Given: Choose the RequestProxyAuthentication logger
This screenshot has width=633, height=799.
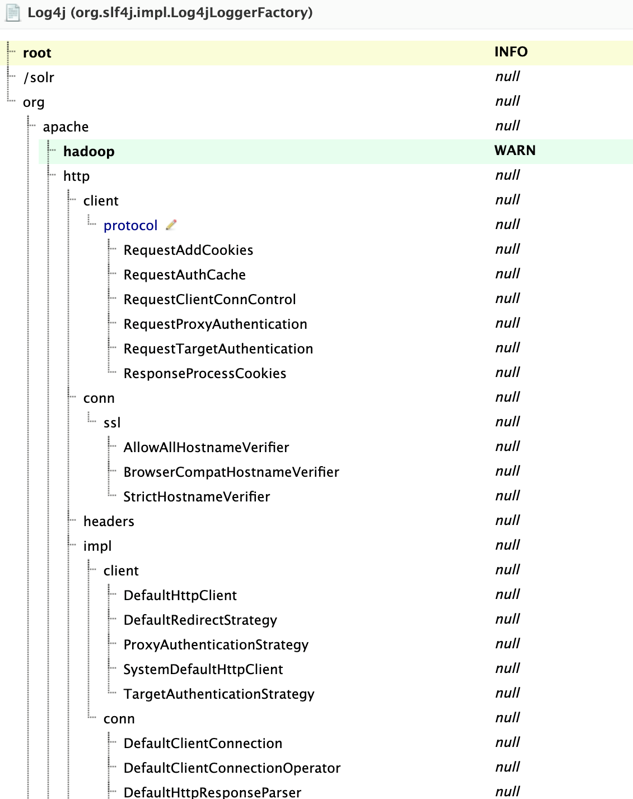Looking at the screenshot, I should pyautogui.click(x=215, y=324).
